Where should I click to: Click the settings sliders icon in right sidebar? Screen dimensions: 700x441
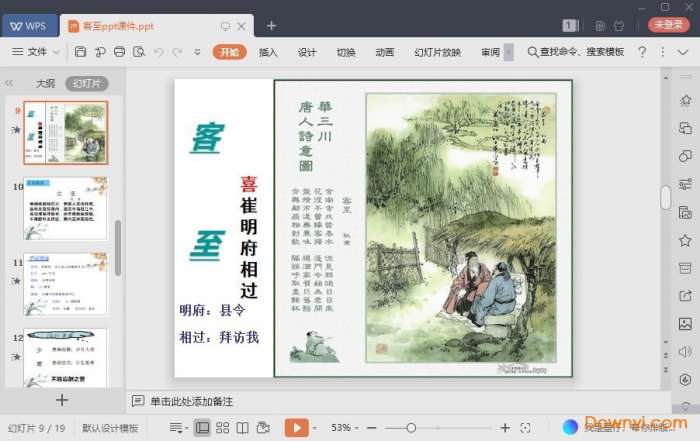point(685,184)
